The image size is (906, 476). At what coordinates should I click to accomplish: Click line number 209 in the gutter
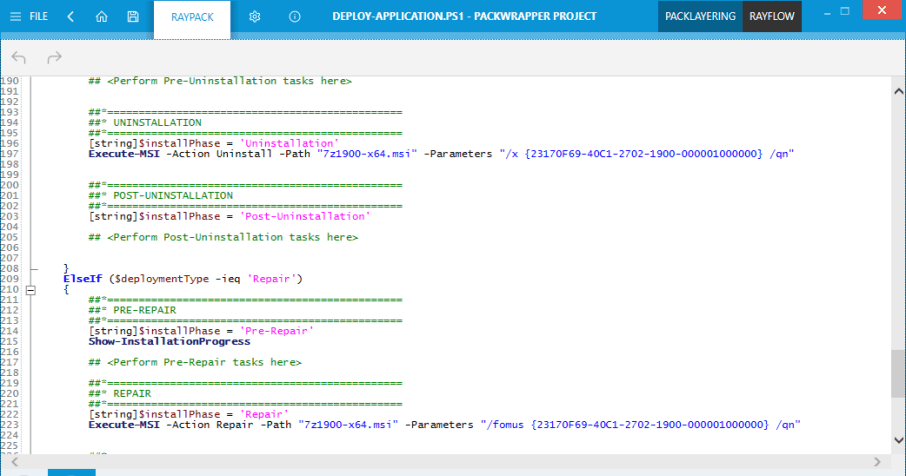tap(10, 278)
